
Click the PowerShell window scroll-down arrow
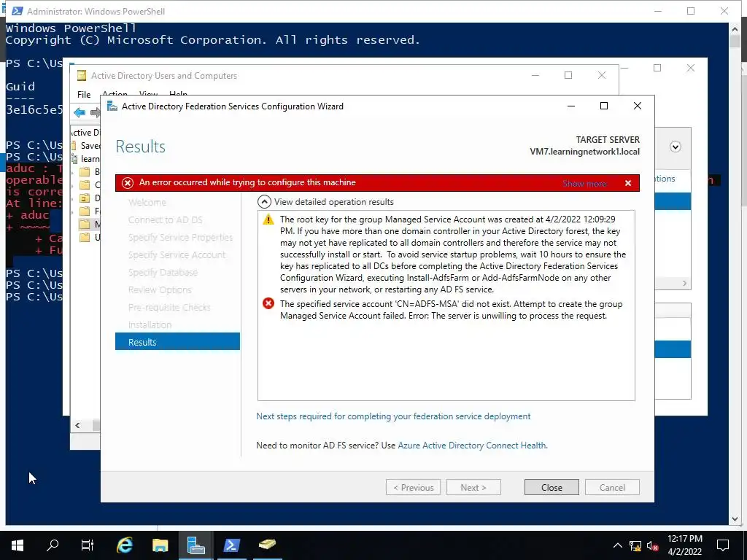pyautogui.click(x=734, y=519)
